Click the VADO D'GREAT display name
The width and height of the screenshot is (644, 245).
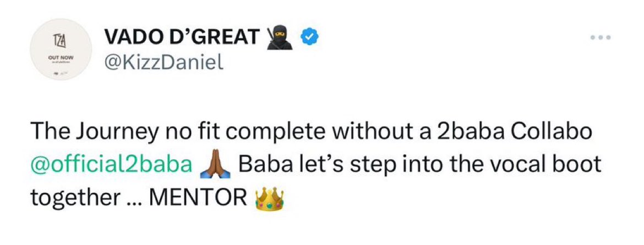[x=180, y=37]
